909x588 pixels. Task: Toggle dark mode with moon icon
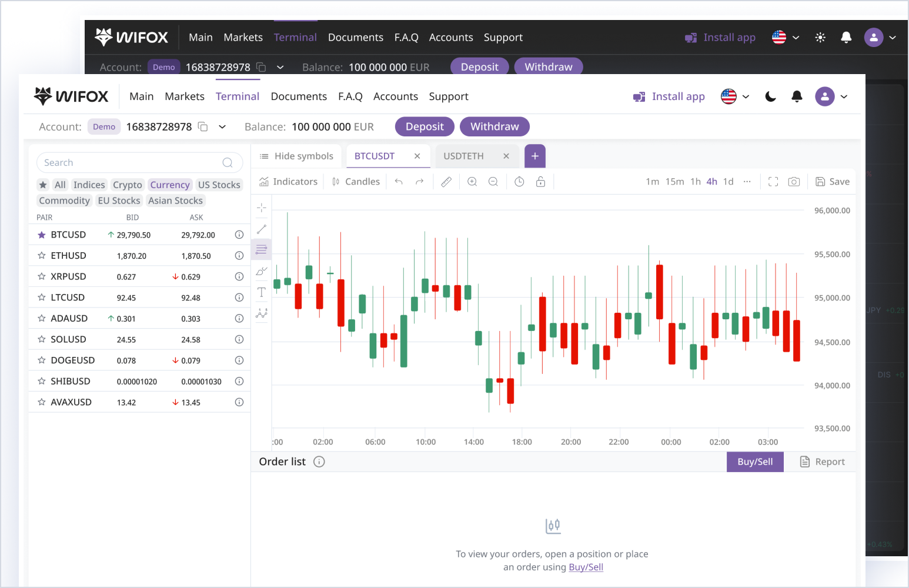point(770,96)
